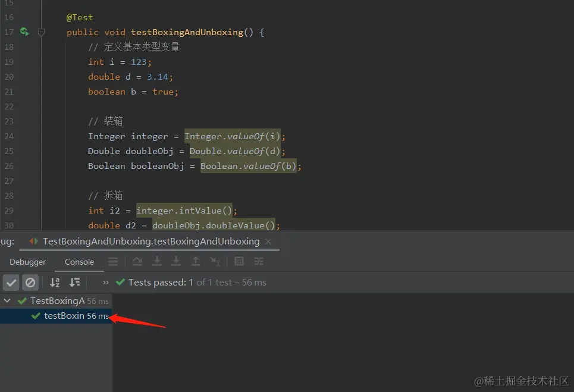Open the Evaluate Expression calculator icon
This screenshot has width=574, height=392.
coord(239,261)
